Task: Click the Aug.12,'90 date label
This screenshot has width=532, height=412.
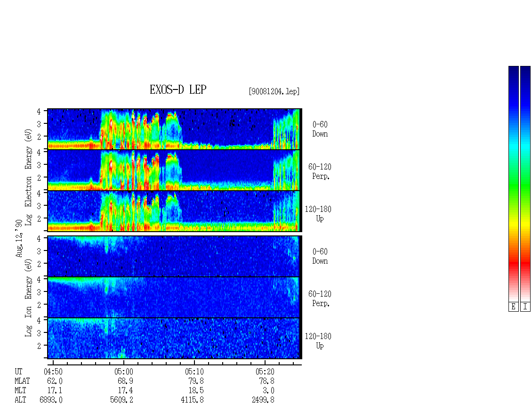Action: [x=19, y=238]
